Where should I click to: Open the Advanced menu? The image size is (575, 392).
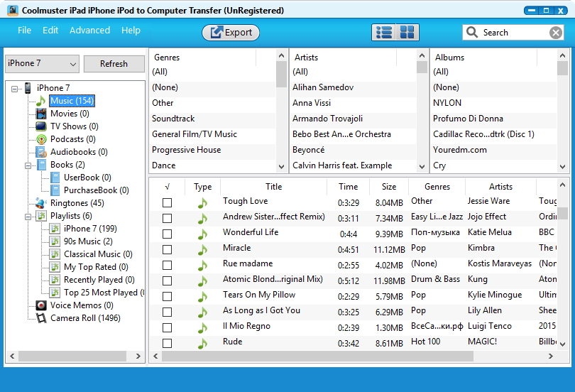pyautogui.click(x=89, y=31)
